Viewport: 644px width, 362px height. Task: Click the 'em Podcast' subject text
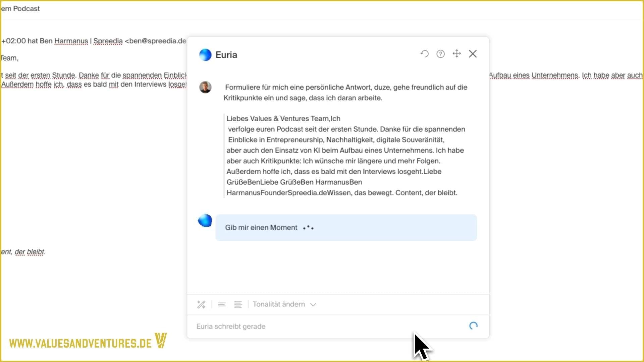point(20,9)
